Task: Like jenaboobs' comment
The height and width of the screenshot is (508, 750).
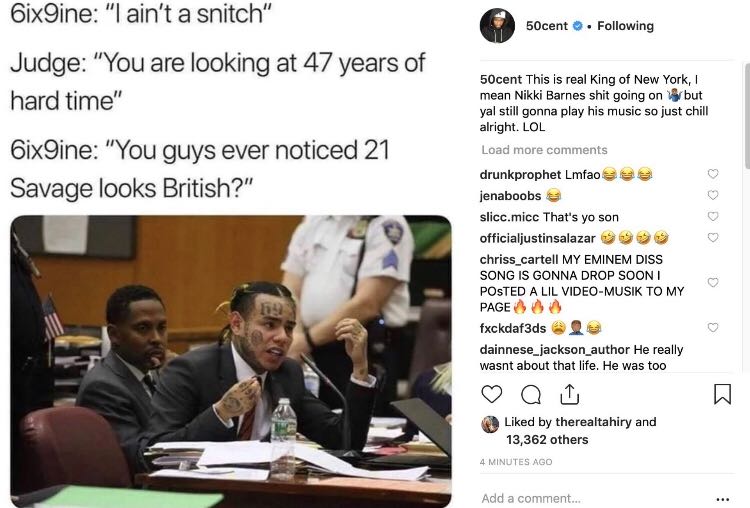Action: tap(713, 195)
